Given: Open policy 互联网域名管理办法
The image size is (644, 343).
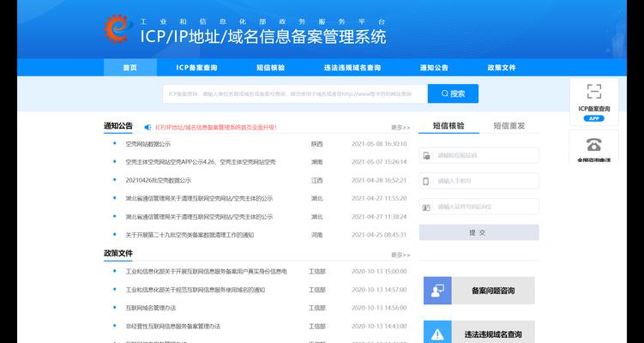Looking at the screenshot, I should (151, 308).
